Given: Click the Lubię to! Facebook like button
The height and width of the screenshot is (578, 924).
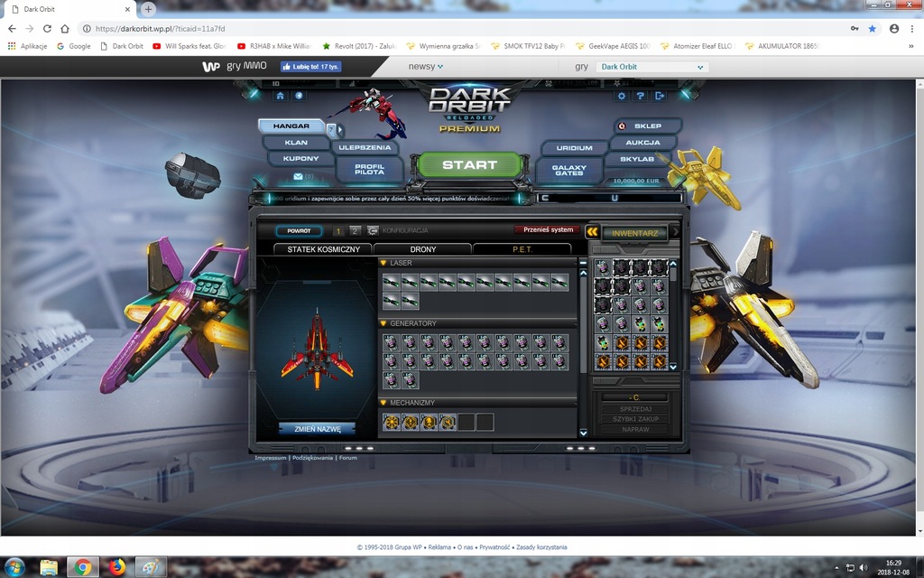Looking at the screenshot, I should [311, 67].
